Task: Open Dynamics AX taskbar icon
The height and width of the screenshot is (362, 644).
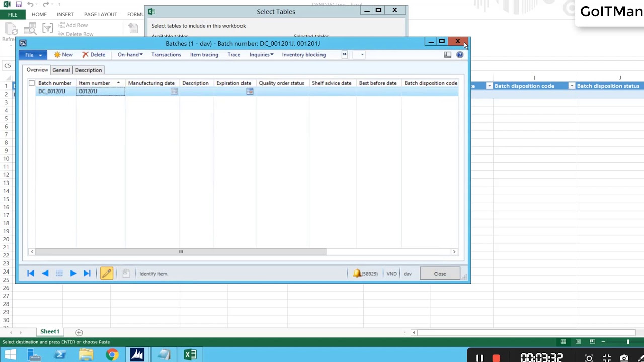Action: (137, 355)
